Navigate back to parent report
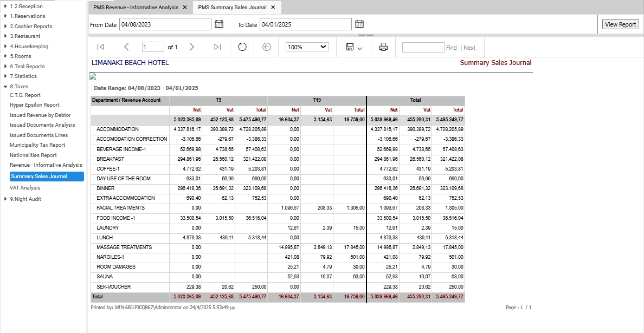Screen dimensions: 644x333 click(x=267, y=47)
